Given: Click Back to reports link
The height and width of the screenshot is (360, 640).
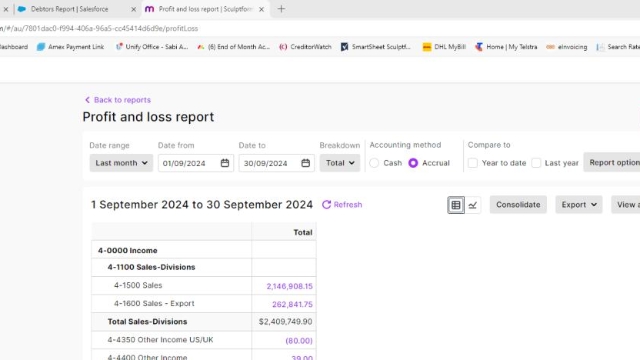Looking at the screenshot, I should (122, 100).
